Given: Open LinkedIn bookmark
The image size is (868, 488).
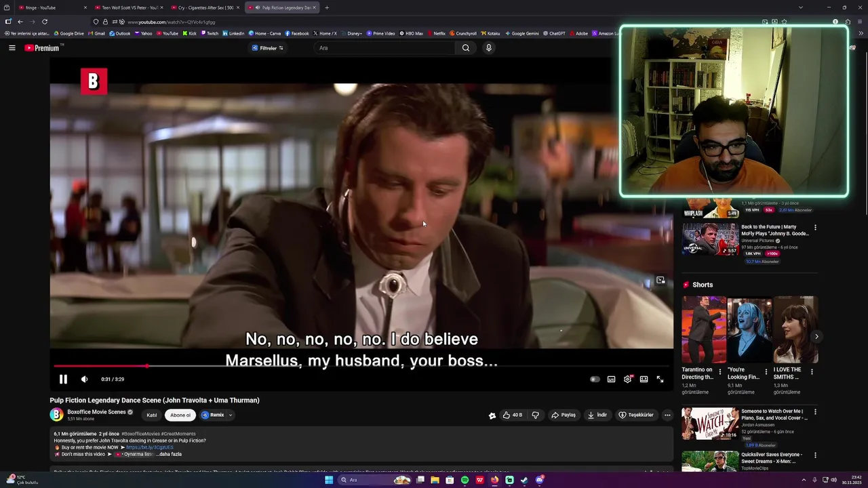Looking at the screenshot, I should point(233,33).
